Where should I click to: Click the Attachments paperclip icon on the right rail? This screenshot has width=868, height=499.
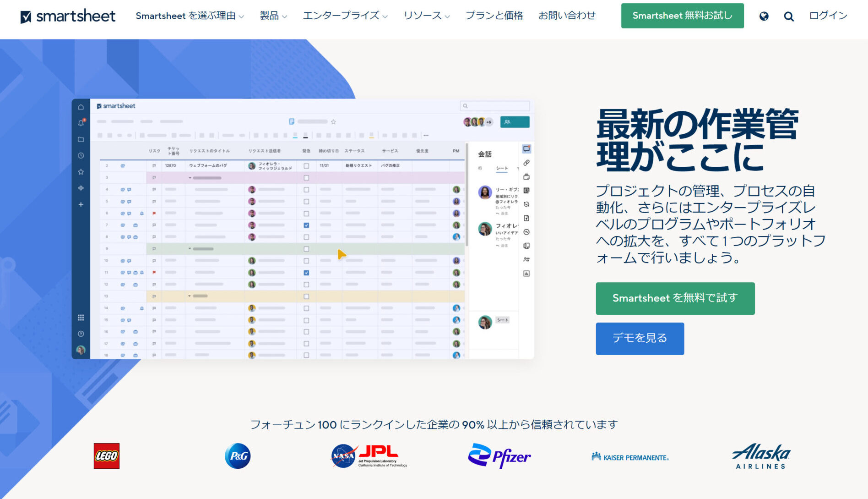tap(526, 163)
